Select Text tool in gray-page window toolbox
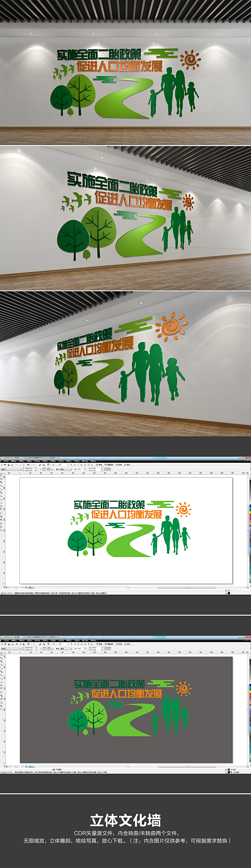 coord(1,688)
